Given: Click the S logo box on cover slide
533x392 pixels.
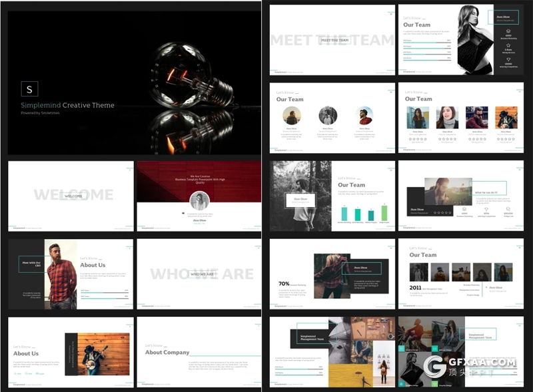Looking at the screenshot, I should (29, 89).
